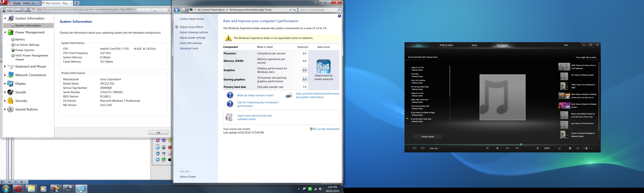The image size is (644, 193).
Task: Mute the media player speaker
Action: point(577,148)
